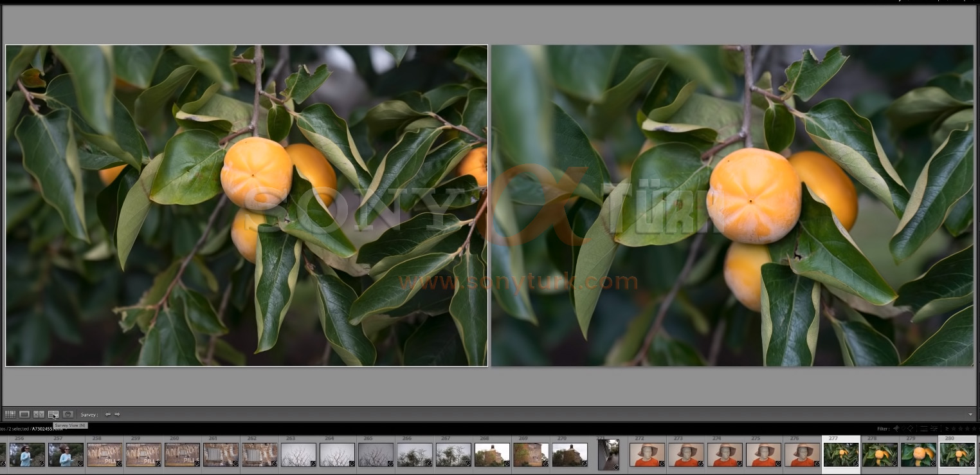
Task: Open People view icon in toolbar
Action: [68, 414]
